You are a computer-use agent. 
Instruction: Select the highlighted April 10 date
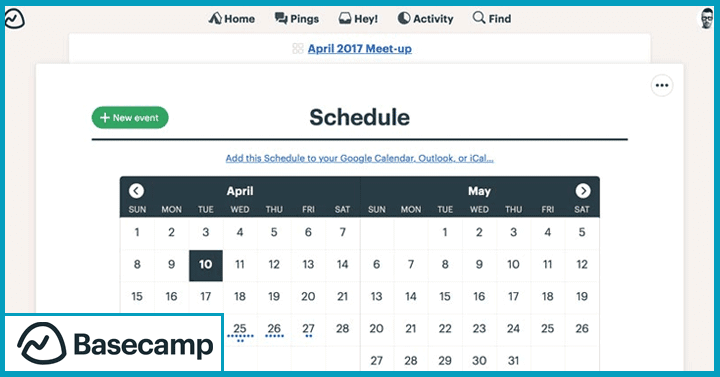[x=206, y=265]
